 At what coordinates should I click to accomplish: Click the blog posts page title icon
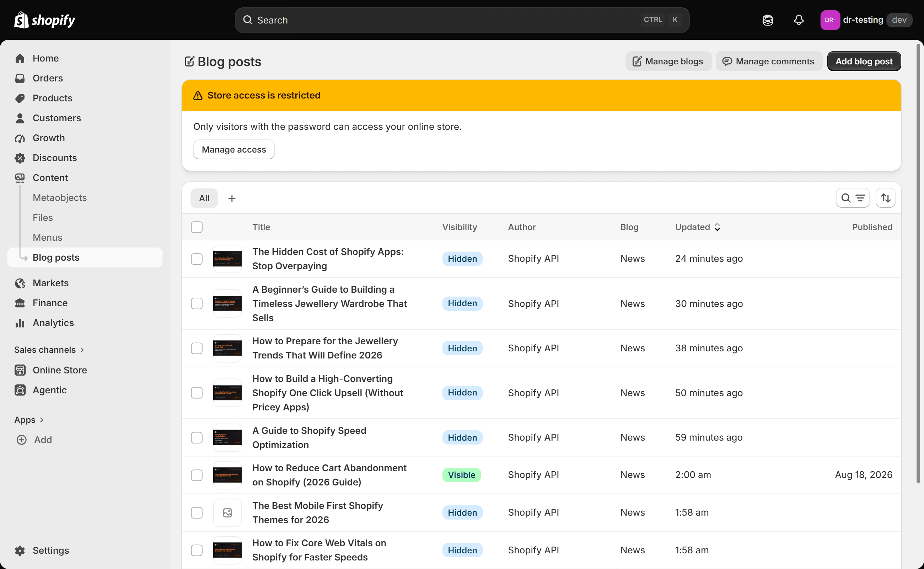189,61
